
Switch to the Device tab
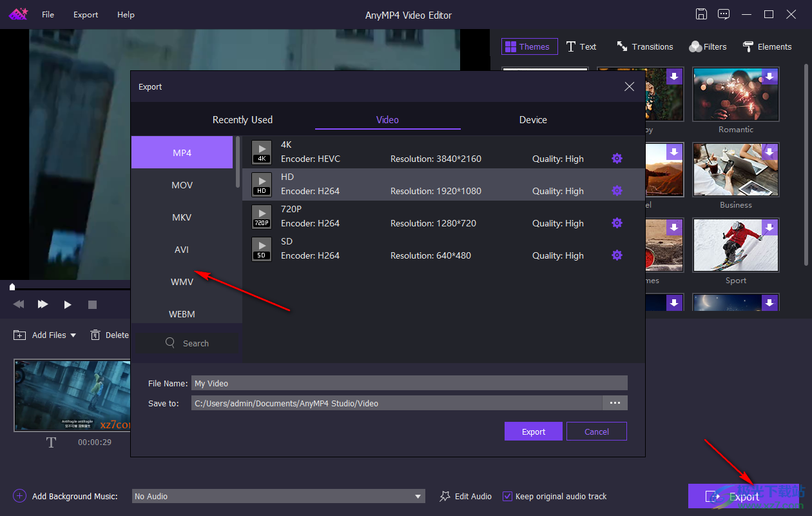[x=533, y=120]
